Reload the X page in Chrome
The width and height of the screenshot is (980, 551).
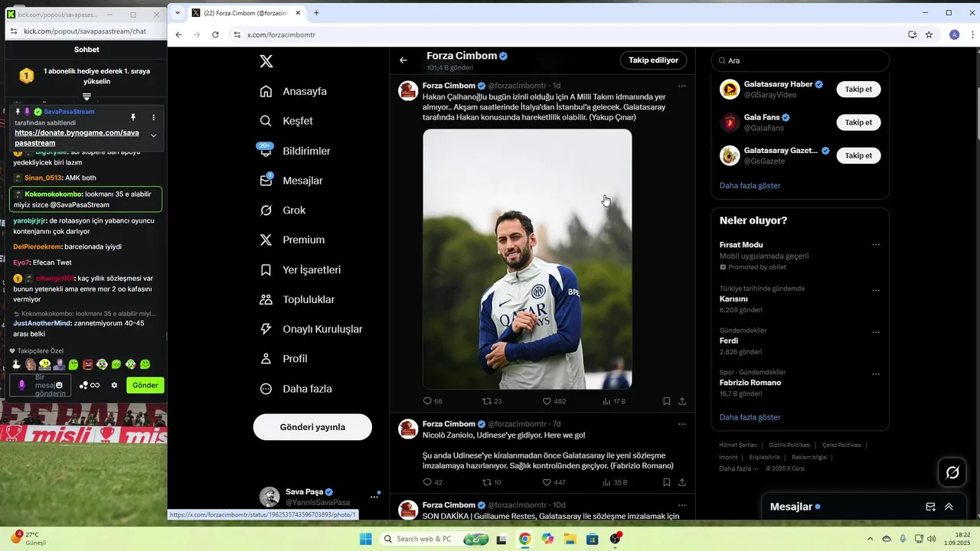coord(215,34)
